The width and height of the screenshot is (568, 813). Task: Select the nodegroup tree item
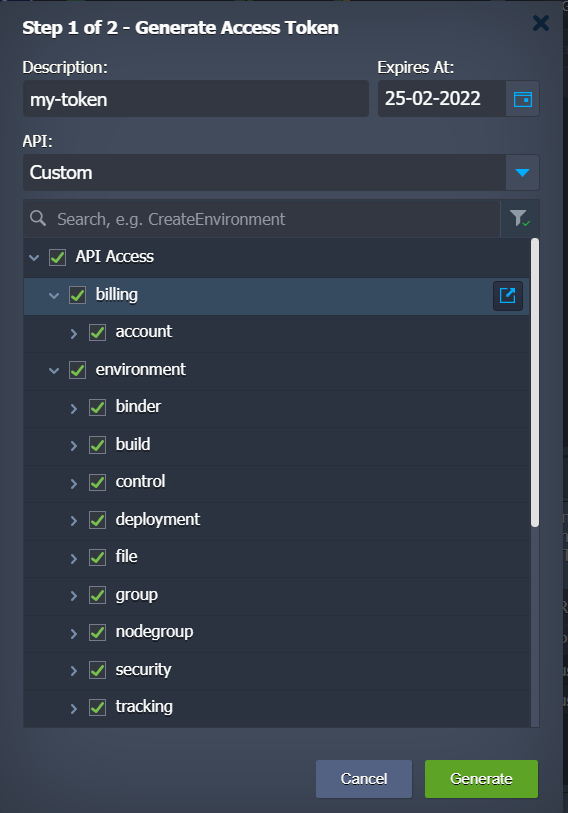click(x=154, y=632)
